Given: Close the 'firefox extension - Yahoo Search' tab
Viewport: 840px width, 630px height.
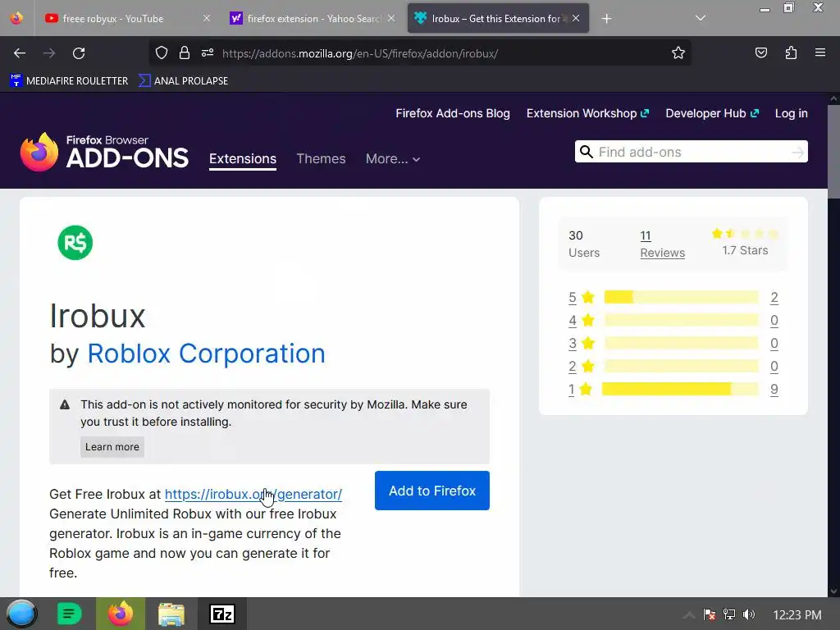Looking at the screenshot, I should (x=391, y=18).
